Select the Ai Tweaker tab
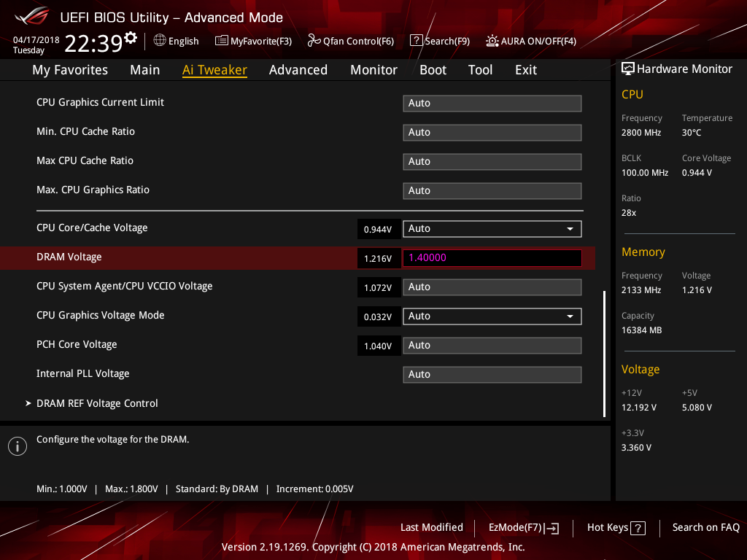Image resolution: width=747 pixels, height=560 pixels. (214, 70)
